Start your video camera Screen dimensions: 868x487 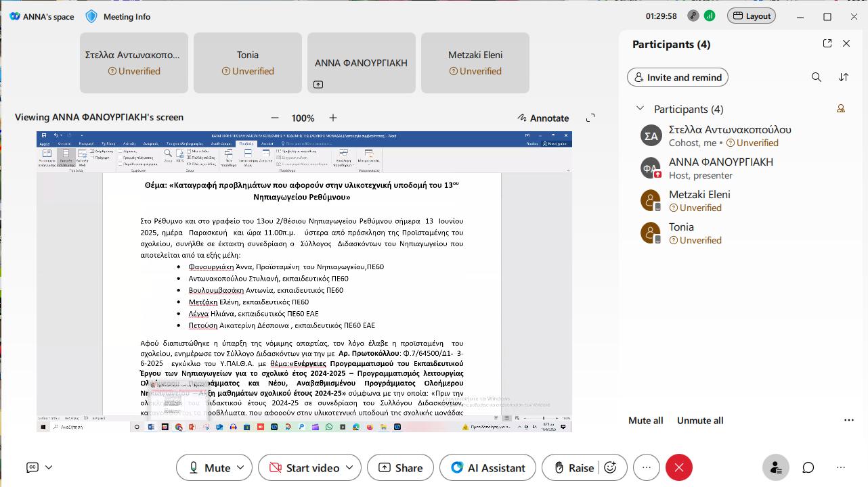pyautogui.click(x=304, y=467)
